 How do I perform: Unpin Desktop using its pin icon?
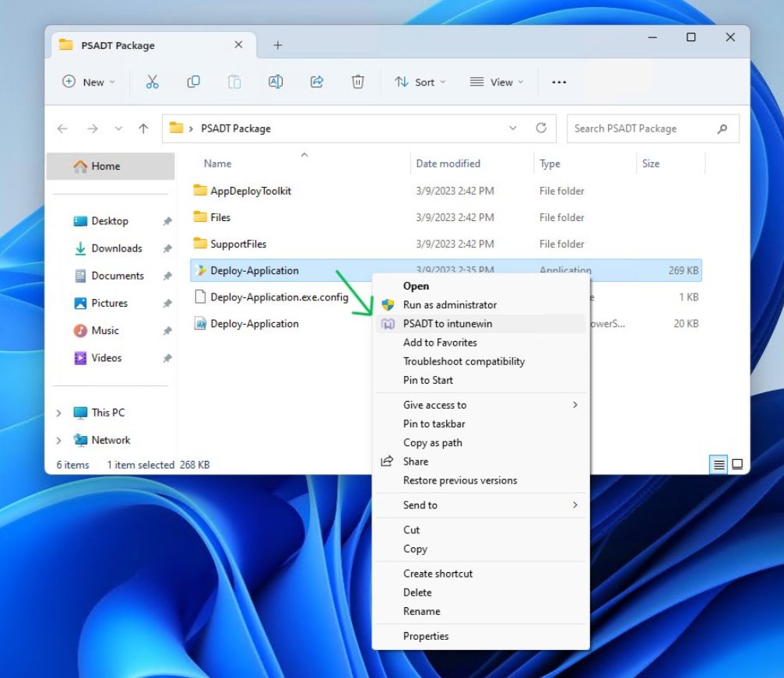coord(167,221)
